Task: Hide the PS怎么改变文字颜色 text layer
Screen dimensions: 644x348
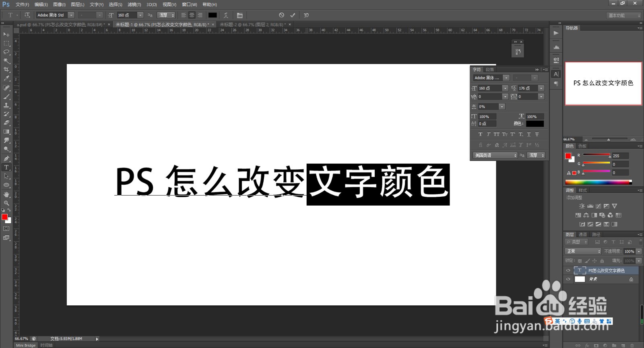Action: coord(568,270)
